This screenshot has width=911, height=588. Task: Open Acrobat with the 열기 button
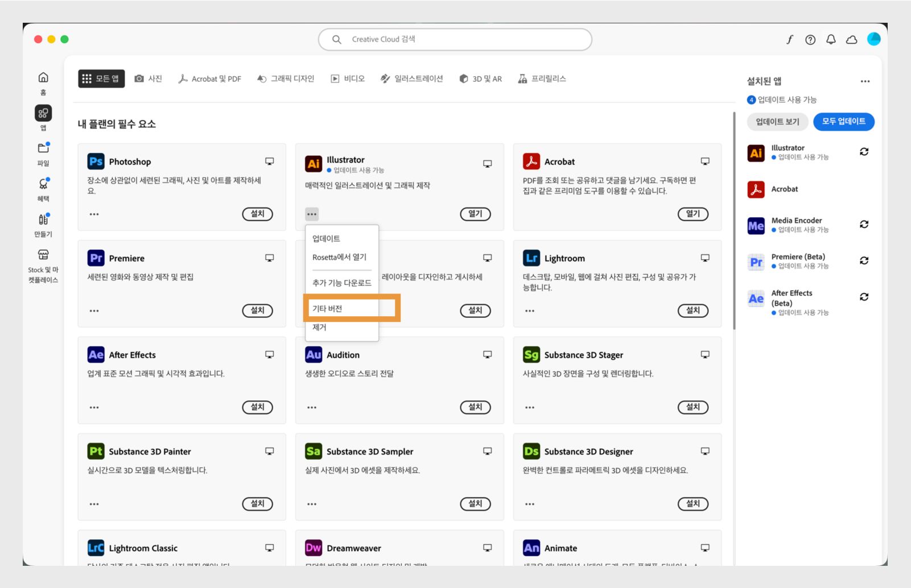(693, 214)
